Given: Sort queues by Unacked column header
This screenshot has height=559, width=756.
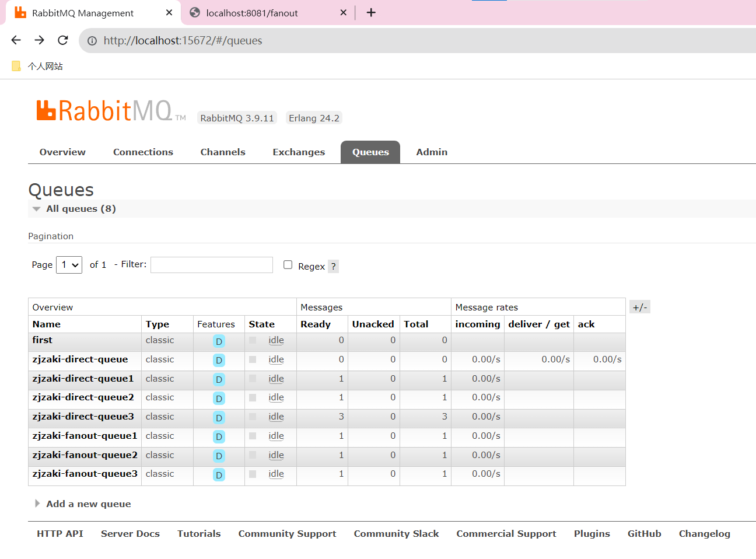Looking at the screenshot, I should point(373,324).
